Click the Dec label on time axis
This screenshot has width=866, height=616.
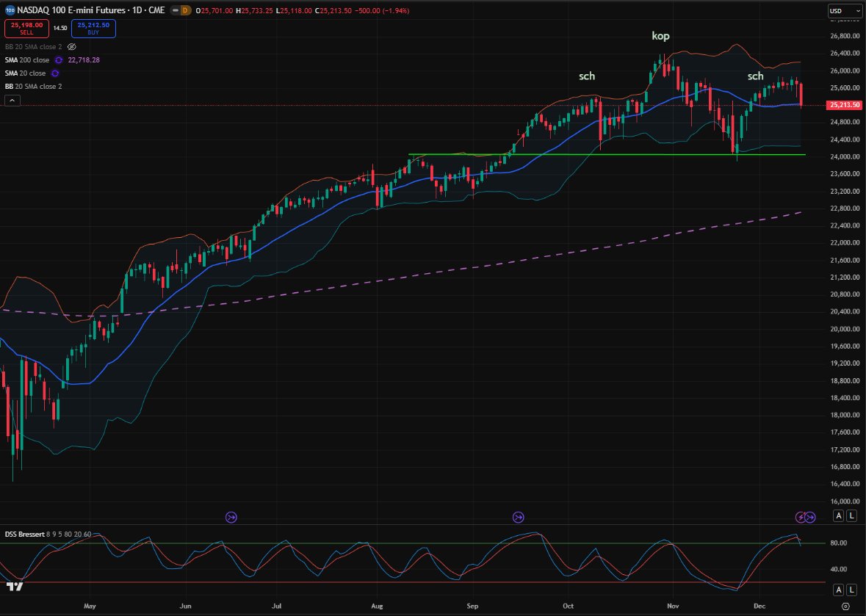759,606
